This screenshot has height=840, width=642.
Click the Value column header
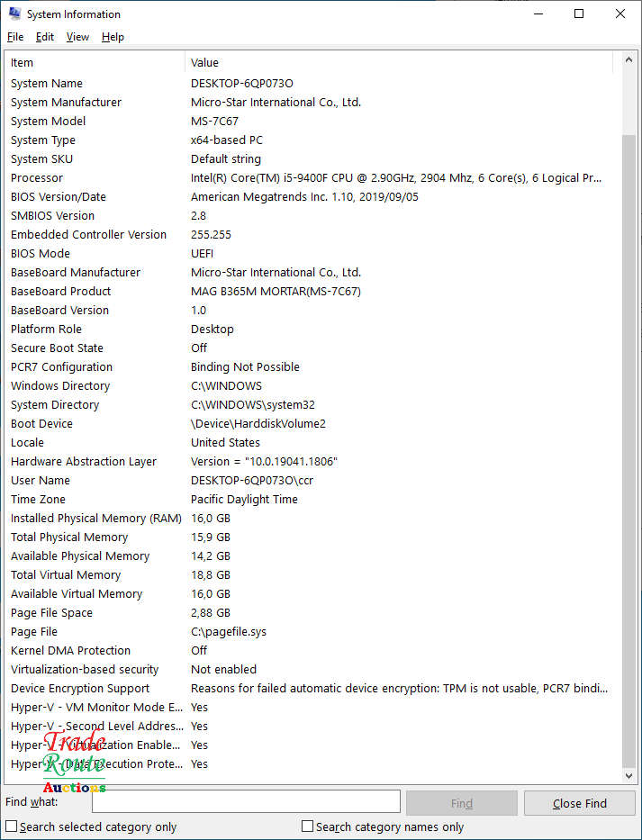pyautogui.click(x=399, y=63)
